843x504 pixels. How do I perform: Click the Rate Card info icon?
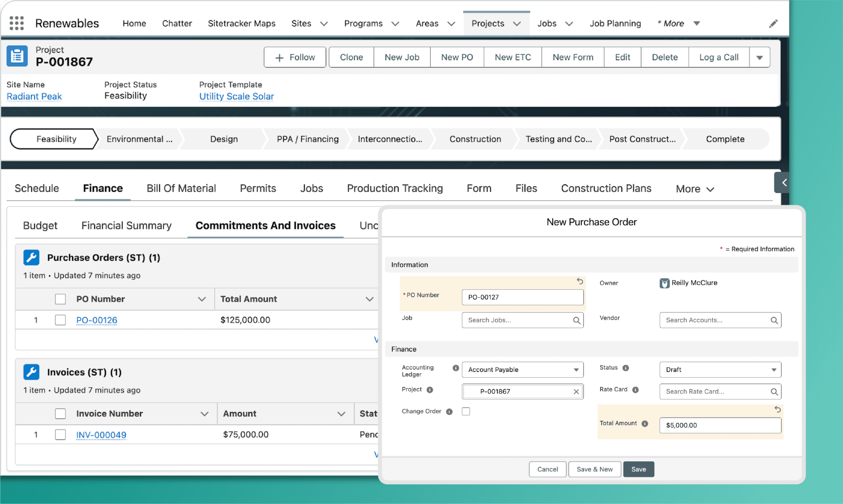tap(636, 390)
